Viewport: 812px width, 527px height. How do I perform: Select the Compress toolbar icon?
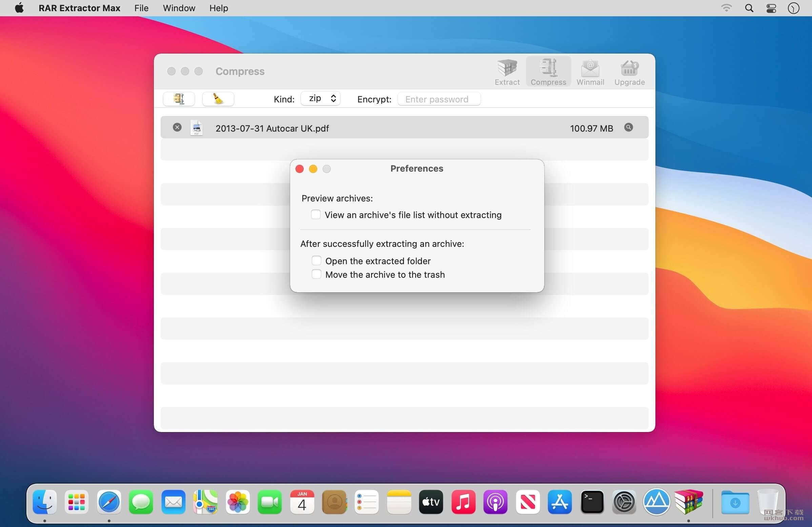pos(548,72)
